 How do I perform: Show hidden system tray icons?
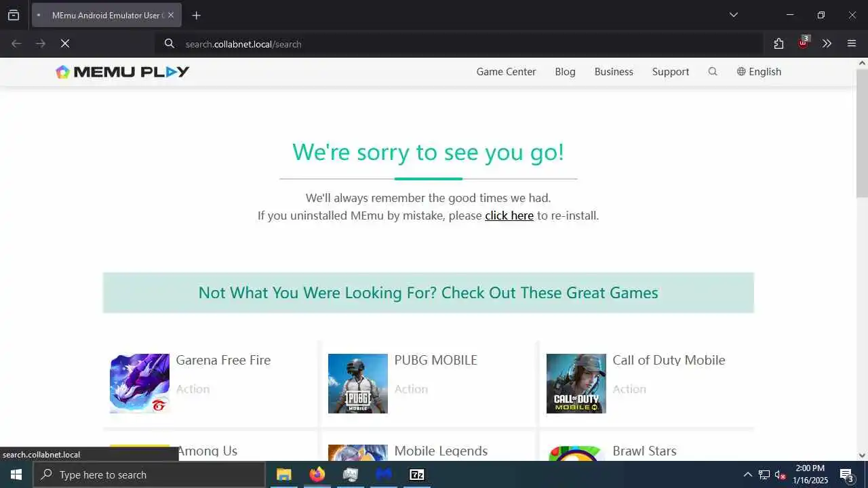tap(747, 474)
